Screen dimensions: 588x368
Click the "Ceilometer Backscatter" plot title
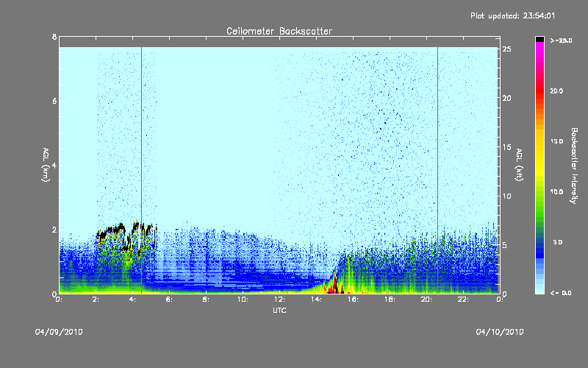[x=279, y=31]
